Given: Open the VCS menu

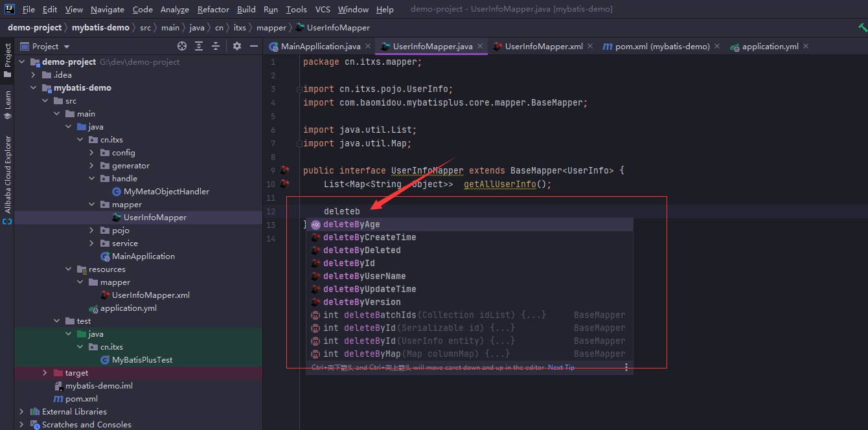Looking at the screenshot, I should 323,9.
